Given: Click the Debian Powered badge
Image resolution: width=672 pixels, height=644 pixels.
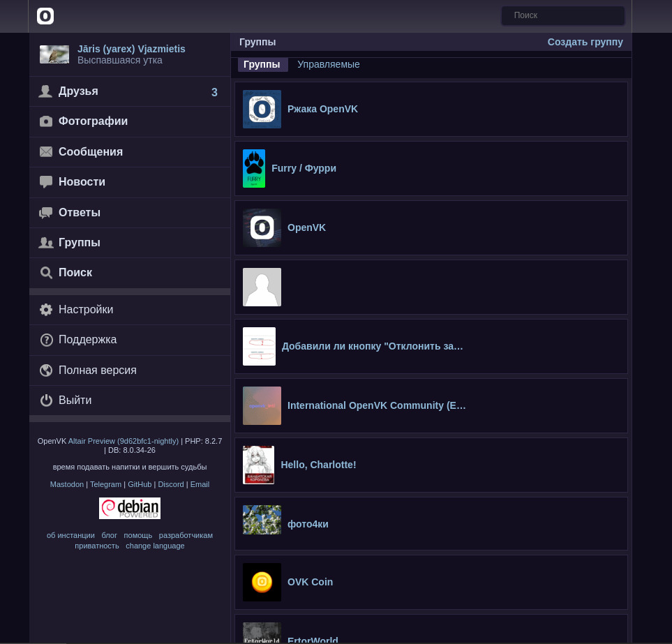Looking at the screenshot, I should [x=130, y=508].
